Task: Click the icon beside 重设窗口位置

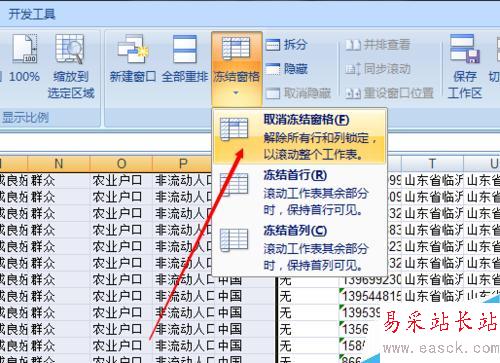Action: [353, 93]
